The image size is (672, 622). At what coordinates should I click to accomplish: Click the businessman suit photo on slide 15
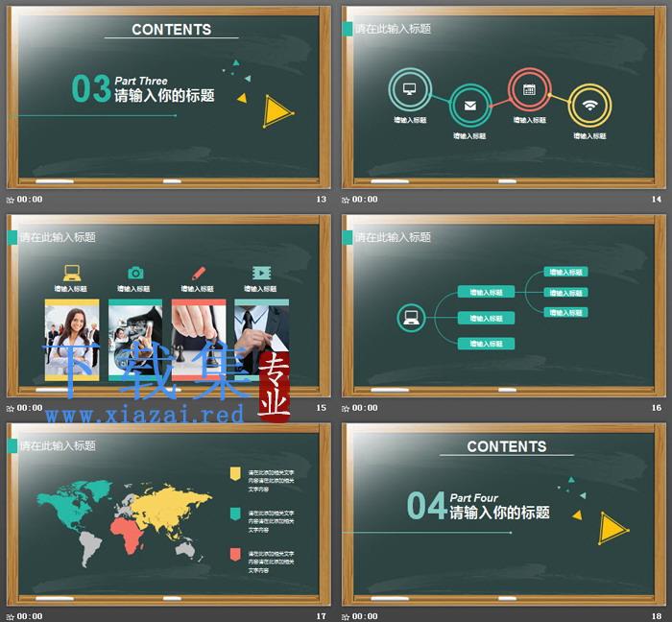tap(261, 340)
